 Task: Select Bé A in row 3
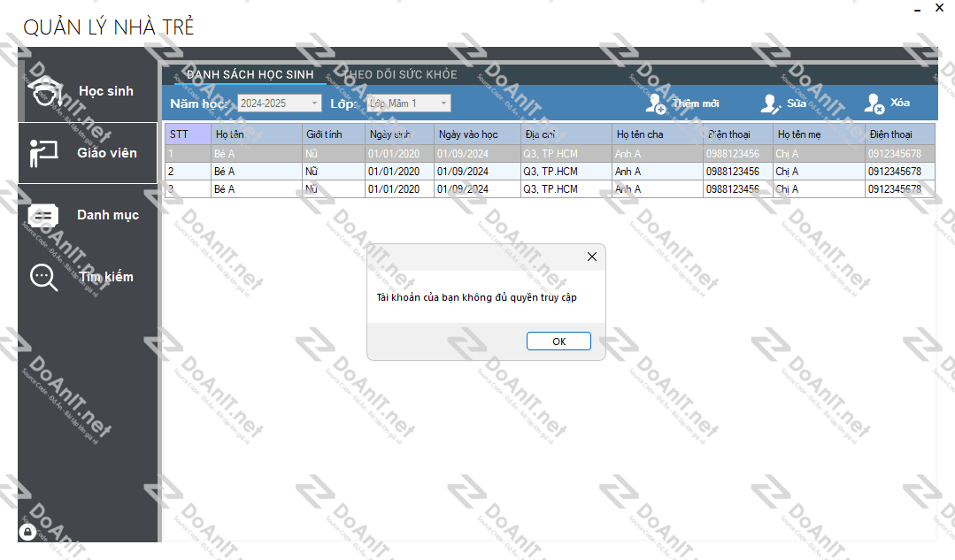256,189
